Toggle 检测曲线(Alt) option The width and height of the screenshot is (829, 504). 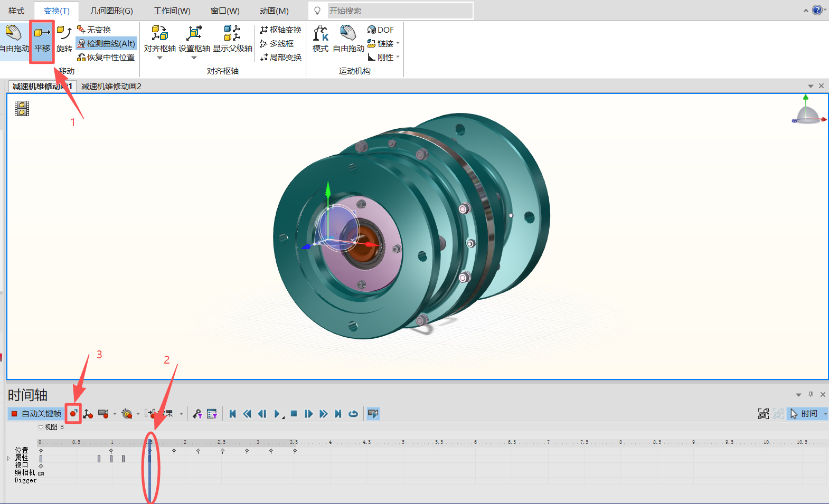[106, 43]
